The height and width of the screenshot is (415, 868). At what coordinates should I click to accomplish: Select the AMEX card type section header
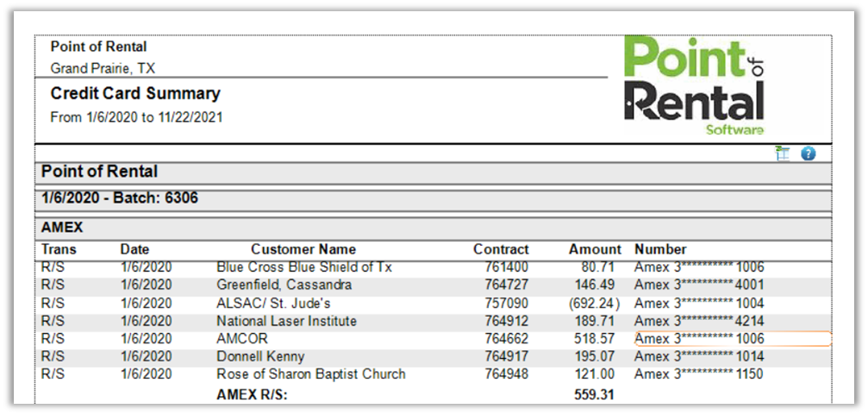pos(62,228)
